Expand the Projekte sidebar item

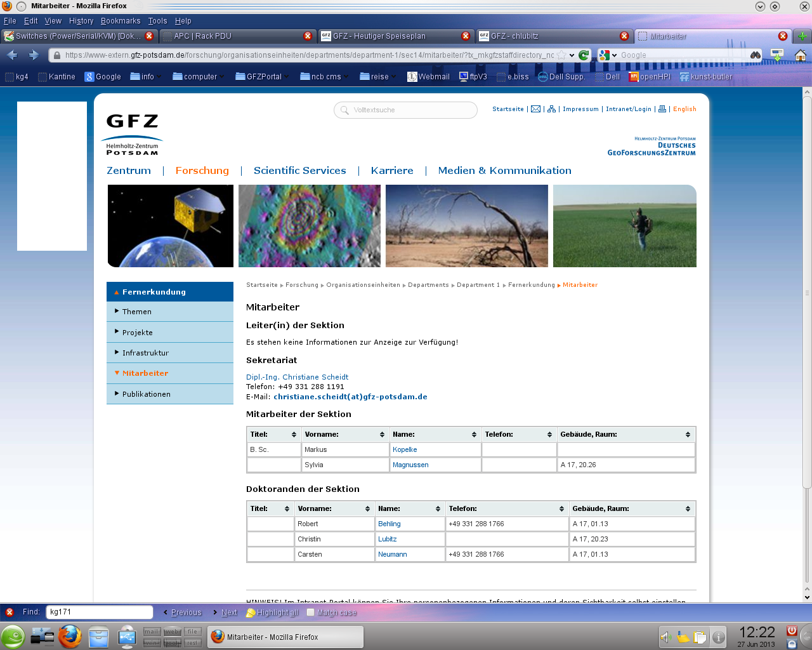(x=170, y=332)
